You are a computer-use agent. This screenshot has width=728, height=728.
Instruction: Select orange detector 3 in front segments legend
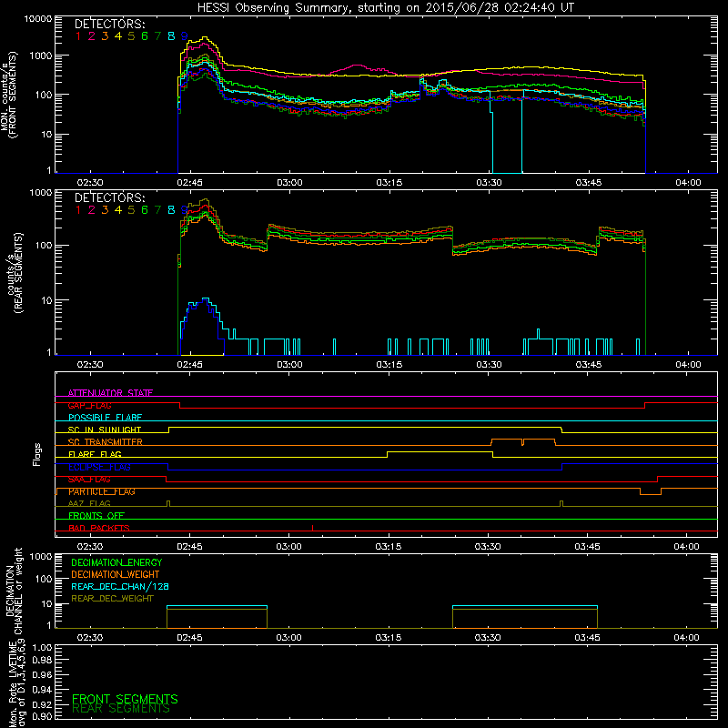(105, 36)
